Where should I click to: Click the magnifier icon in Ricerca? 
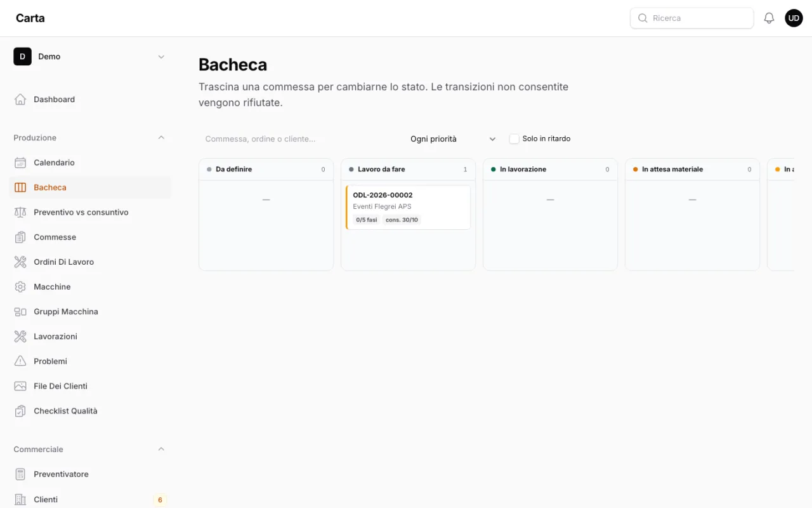(x=643, y=18)
